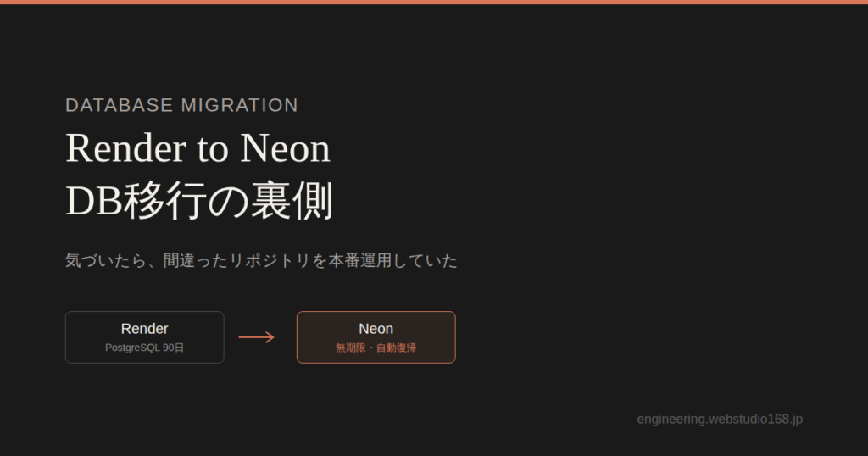
Task: Click the orange '無期限・自動復帰' caption
Action: tap(376, 348)
